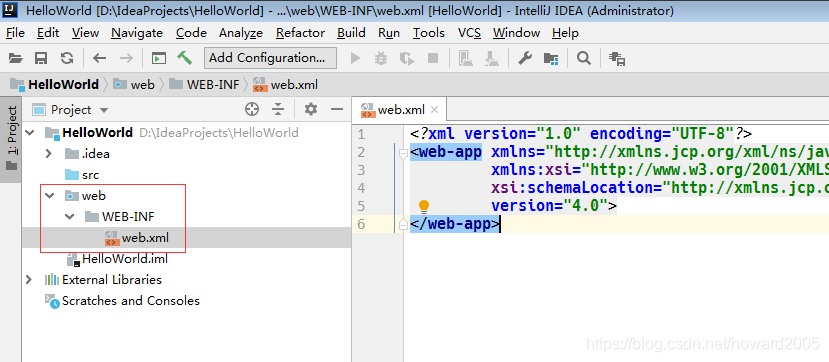829x362 pixels.
Task: Click the Synchronize refresh icon
Action: (x=67, y=59)
